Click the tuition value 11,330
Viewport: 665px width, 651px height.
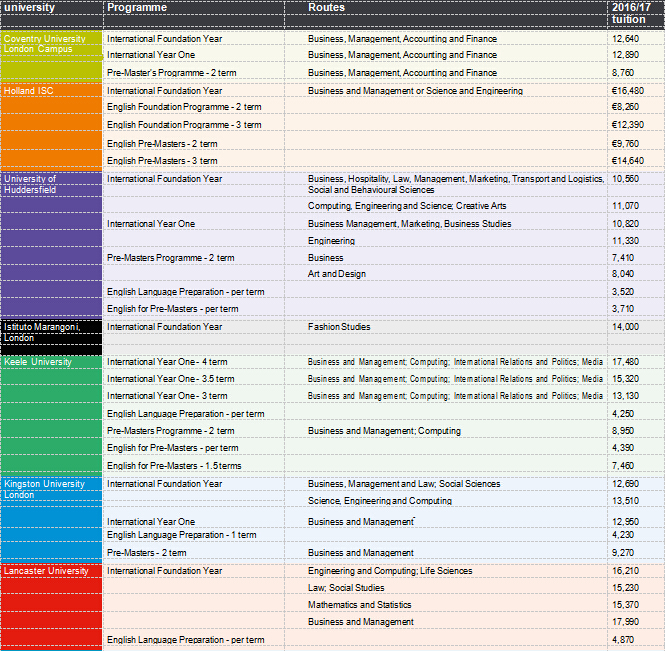pyautogui.click(x=625, y=241)
